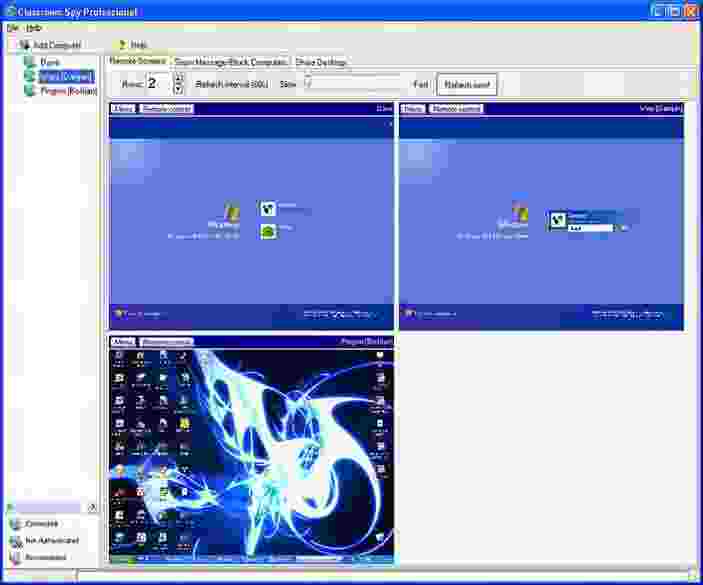Viewport: 703px width, 585px height.
Task: Decrease the Rows value with down arrow
Action: pos(178,89)
